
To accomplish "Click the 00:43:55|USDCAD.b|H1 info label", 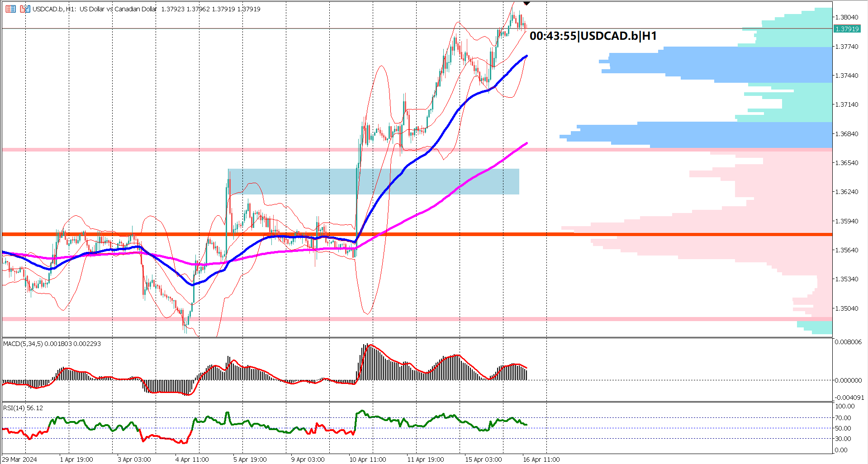I will click(593, 35).
